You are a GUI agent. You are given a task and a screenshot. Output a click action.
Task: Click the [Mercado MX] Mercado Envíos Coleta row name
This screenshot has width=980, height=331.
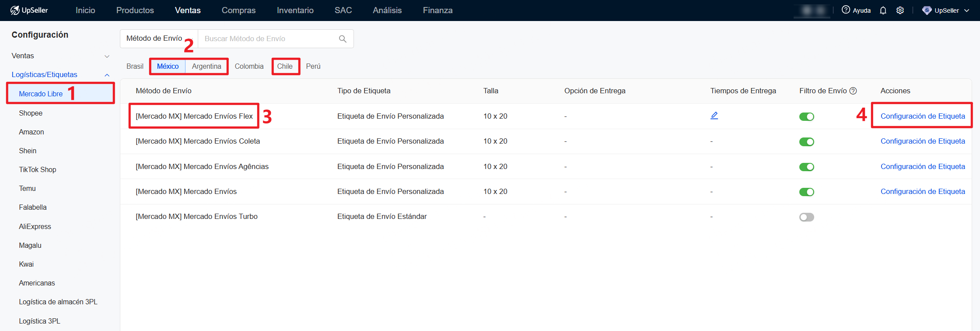[198, 141]
